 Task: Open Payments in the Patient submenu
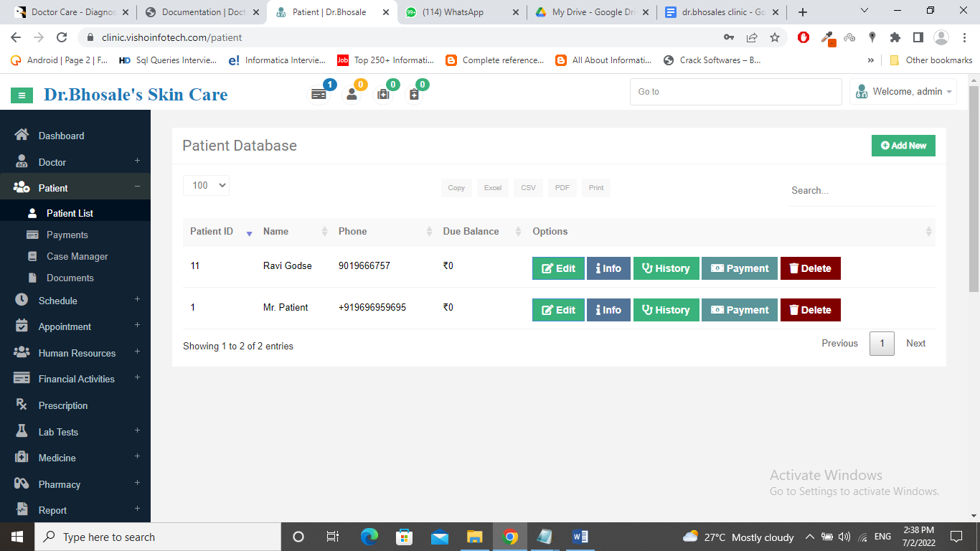point(67,235)
